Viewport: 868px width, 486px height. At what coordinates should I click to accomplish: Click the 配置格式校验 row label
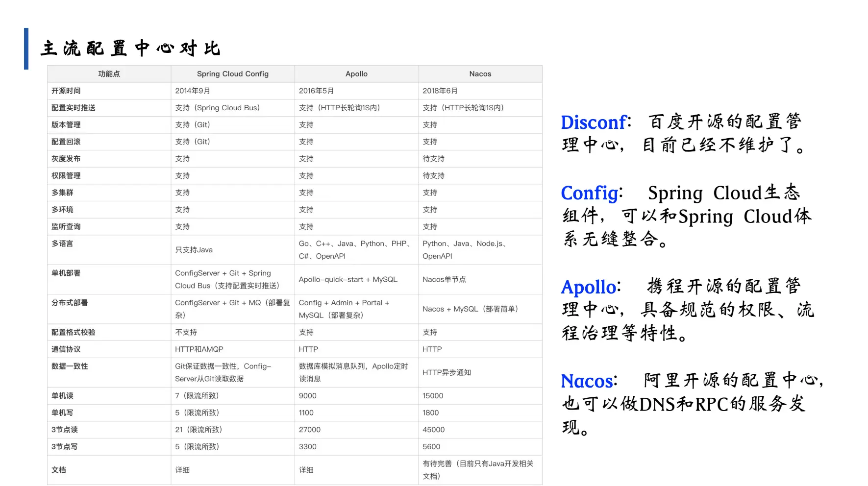74,332
